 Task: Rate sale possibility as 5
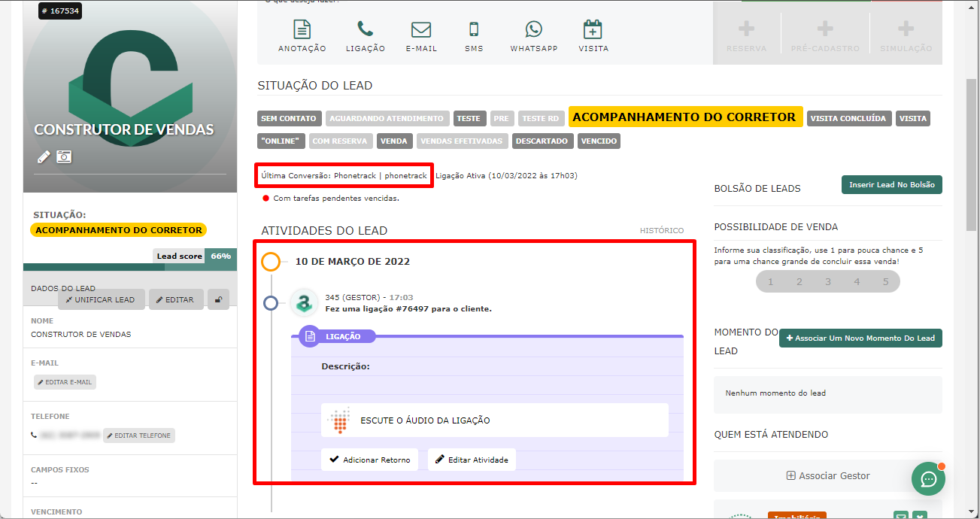[x=886, y=281]
